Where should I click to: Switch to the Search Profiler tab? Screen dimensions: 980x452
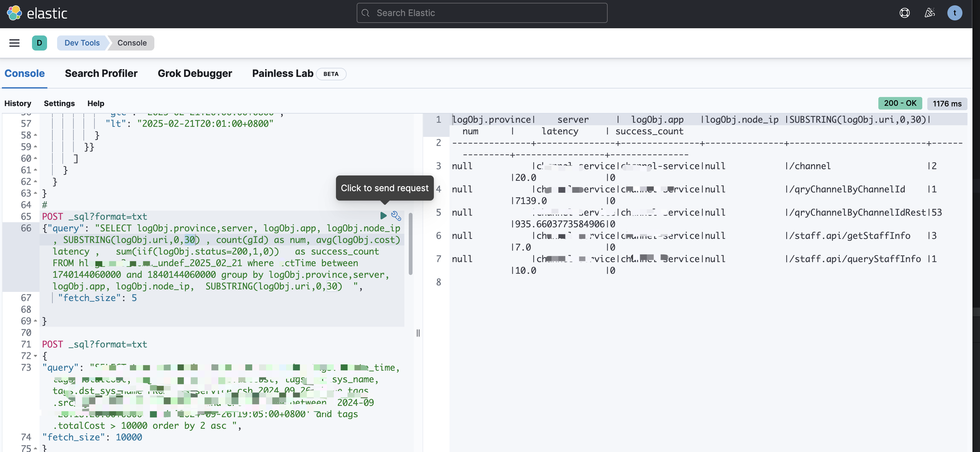[x=101, y=73]
